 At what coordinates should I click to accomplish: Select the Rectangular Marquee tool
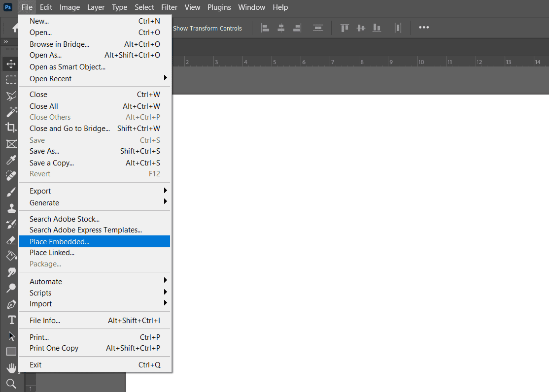pos(11,80)
